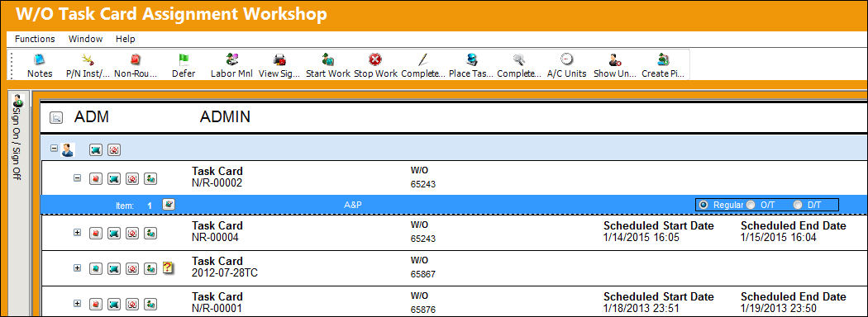Click the red stop icon on 2012-07-28TC row
Image resolution: width=868 pixels, height=317 pixels.
click(132, 268)
